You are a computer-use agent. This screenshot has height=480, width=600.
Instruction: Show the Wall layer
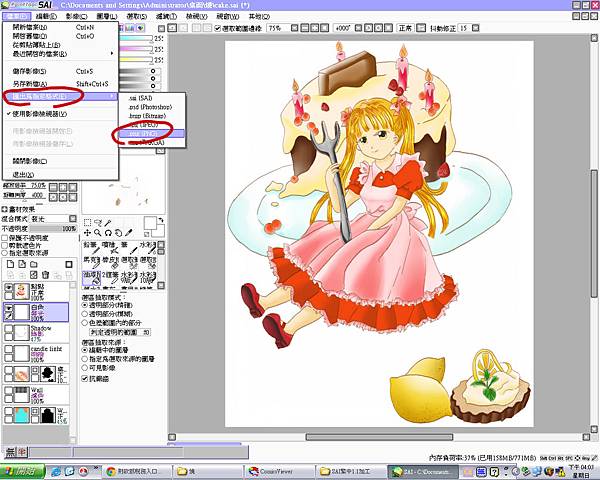click(8, 391)
